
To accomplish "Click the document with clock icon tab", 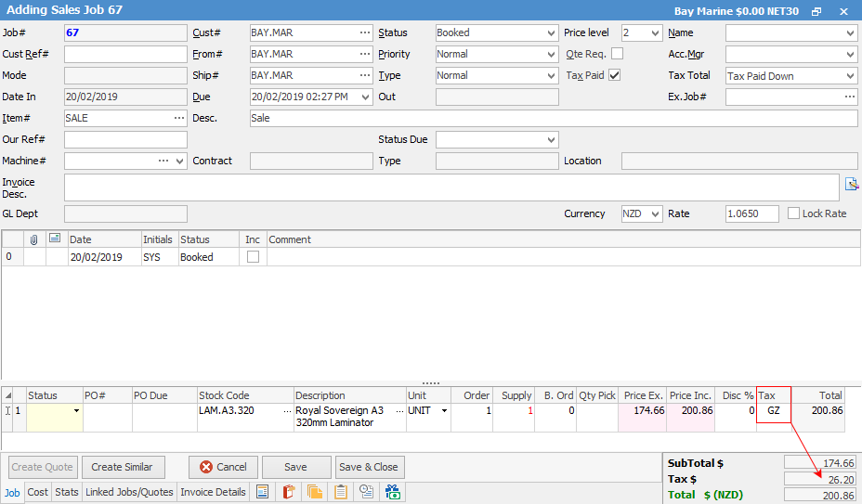I will (366, 492).
